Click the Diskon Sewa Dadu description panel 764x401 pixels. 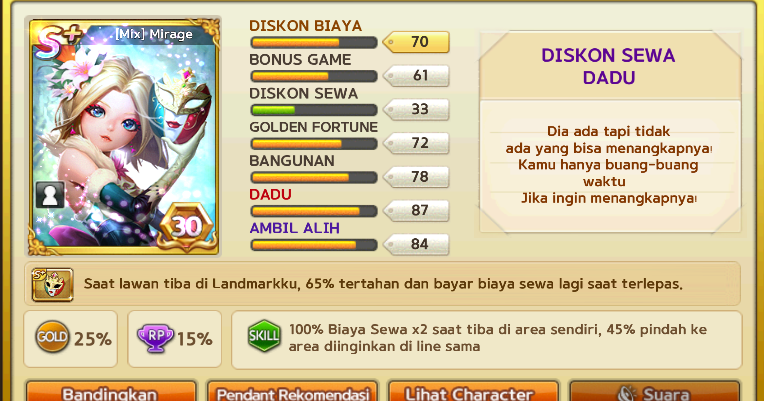coord(610,132)
